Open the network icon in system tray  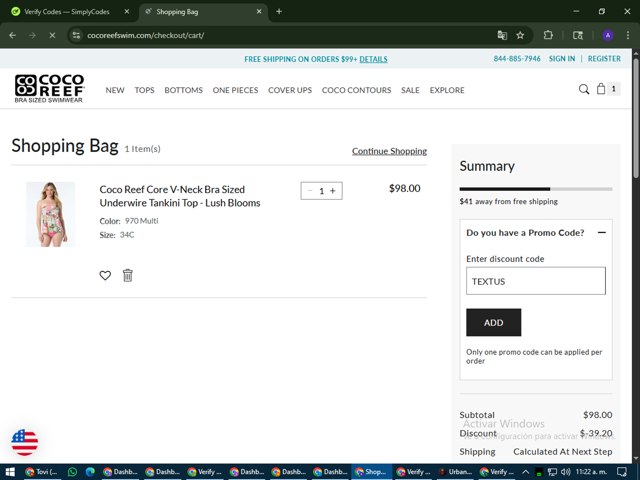pyautogui.click(x=552, y=472)
